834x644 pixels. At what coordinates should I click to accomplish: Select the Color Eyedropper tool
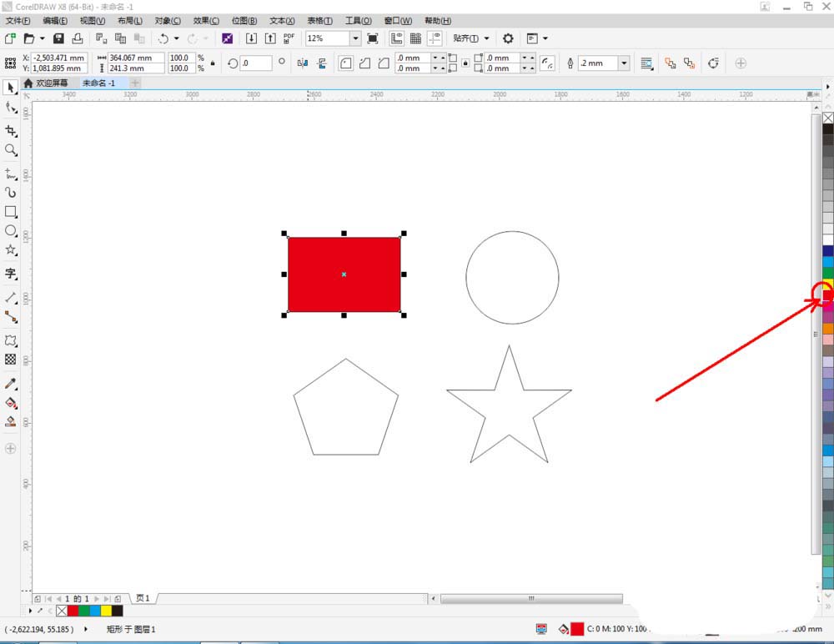(11, 384)
